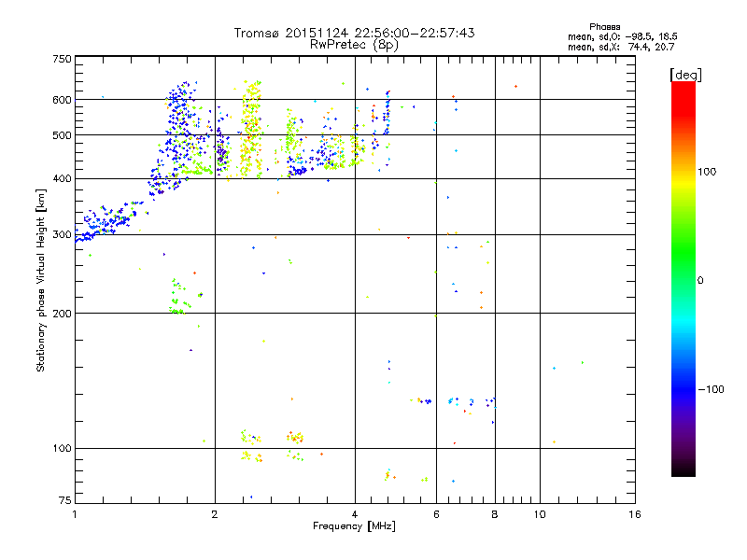
Task: Click the x-axis label '10'
Action: coord(540,514)
